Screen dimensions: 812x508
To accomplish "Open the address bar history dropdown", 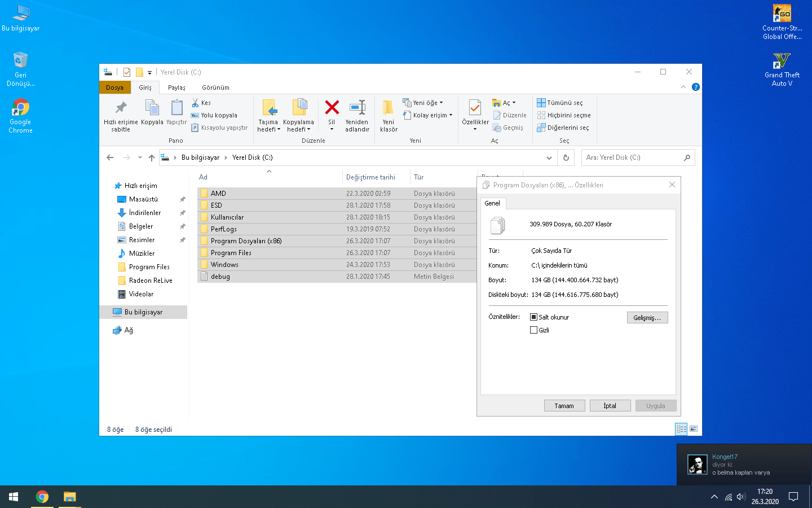I will (549, 157).
